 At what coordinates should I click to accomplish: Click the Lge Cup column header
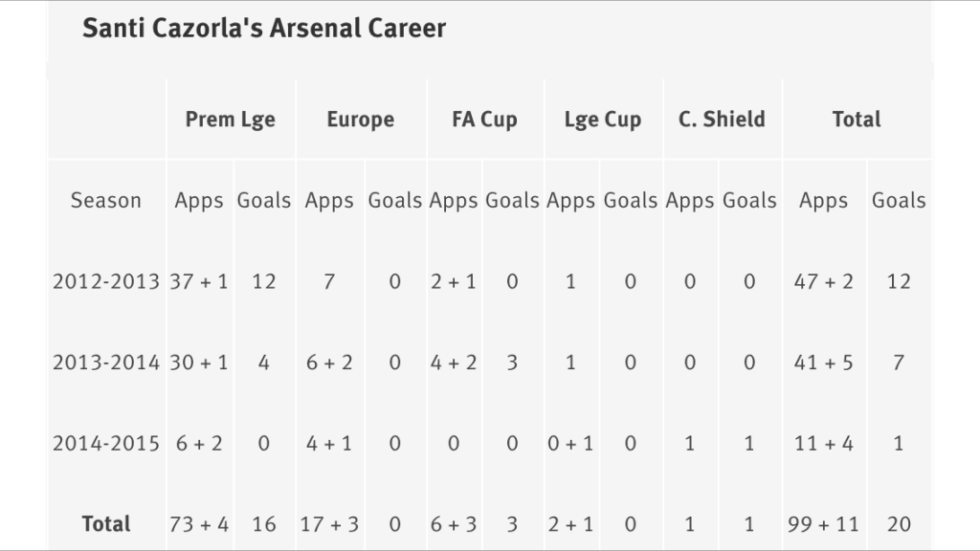pos(603,120)
